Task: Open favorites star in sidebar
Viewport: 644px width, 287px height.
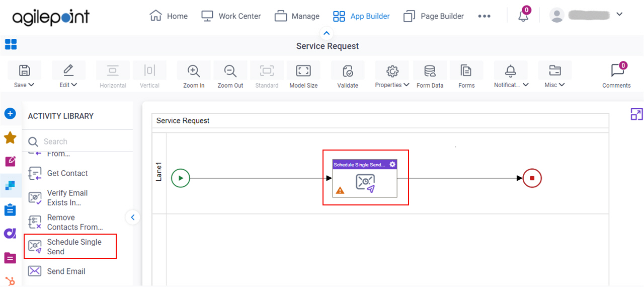Action: (x=10, y=137)
